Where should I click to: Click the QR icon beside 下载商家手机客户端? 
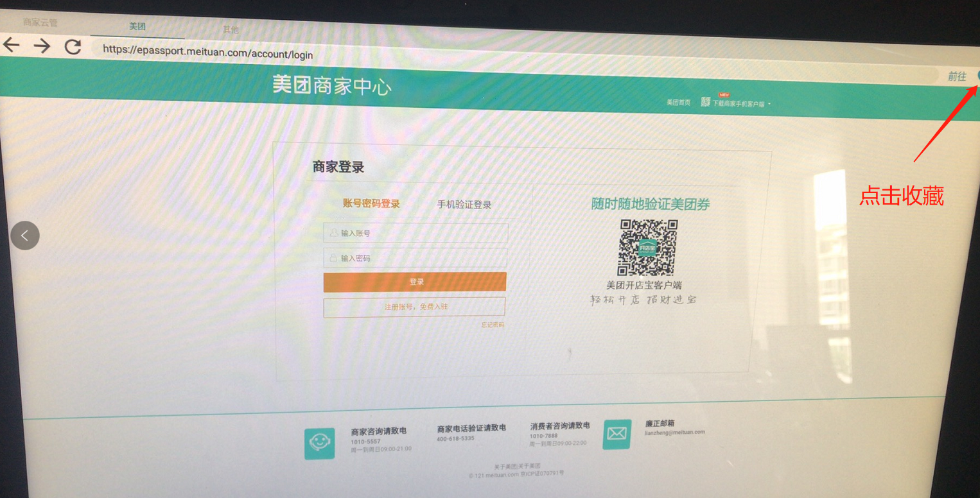coord(705,102)
